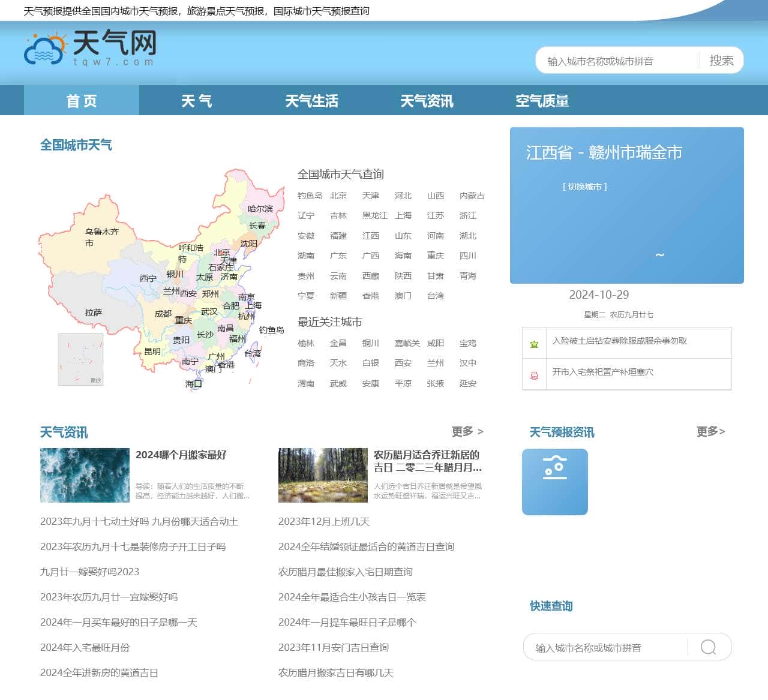Click the ocean wave thumbnail for 2024哪个月搬家最好

pos(84,476)
